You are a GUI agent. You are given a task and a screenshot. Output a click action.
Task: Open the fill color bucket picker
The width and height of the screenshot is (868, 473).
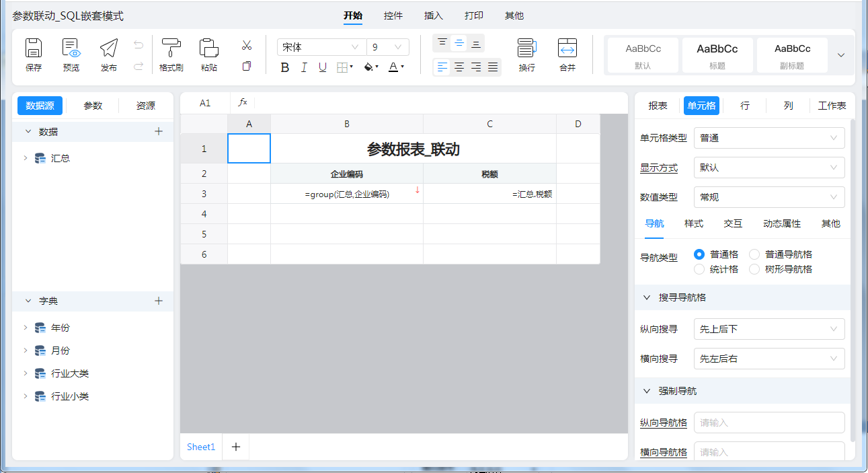pos(370,67)
